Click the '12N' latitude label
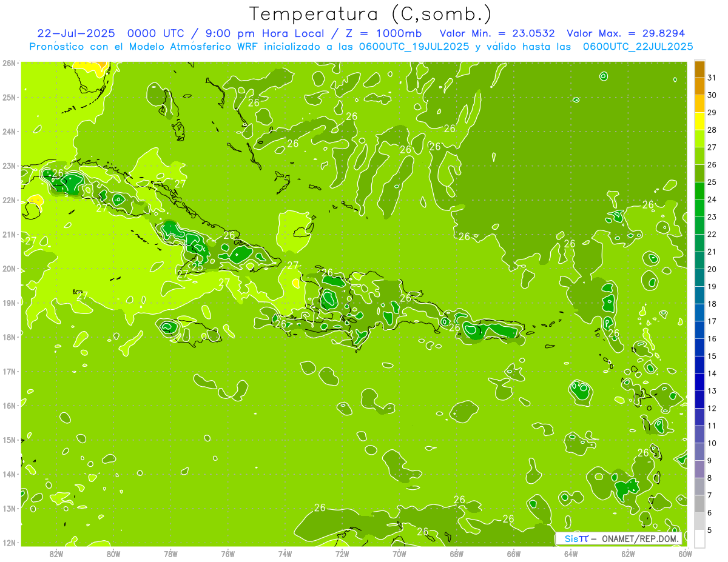 point(9,543)
